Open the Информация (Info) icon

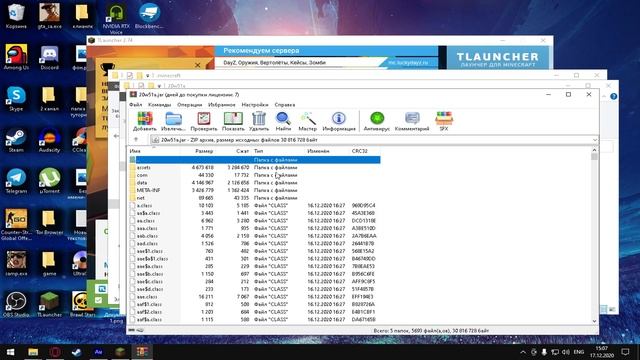tap(339, 121)
